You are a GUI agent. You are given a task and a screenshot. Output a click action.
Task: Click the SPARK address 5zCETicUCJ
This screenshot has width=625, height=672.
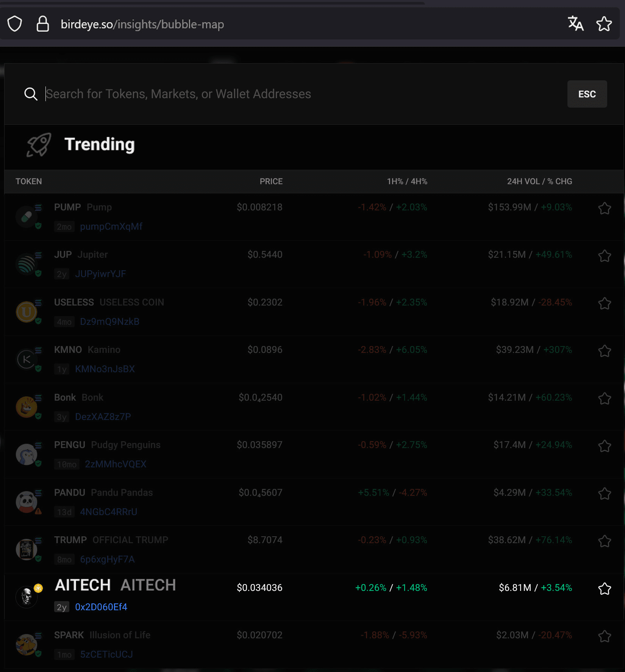point(106,655)
